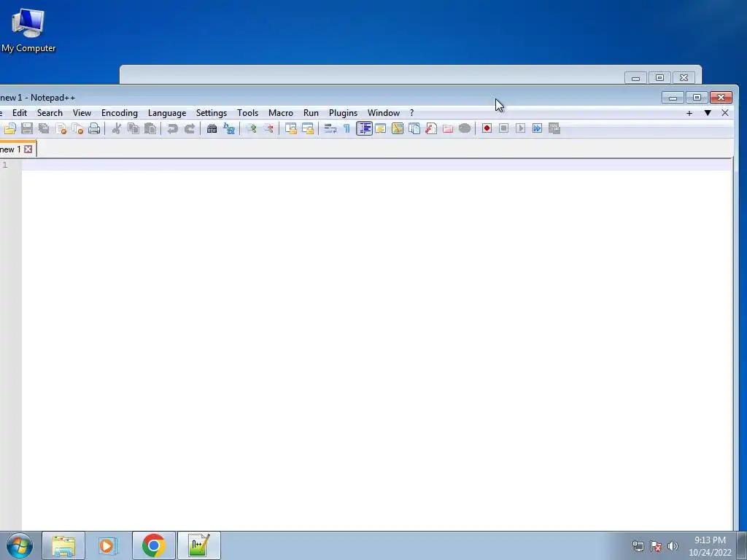The image size is (747, 560).
Task: Toggle synchronize horizontal scrolling icon
Action: 308,128
